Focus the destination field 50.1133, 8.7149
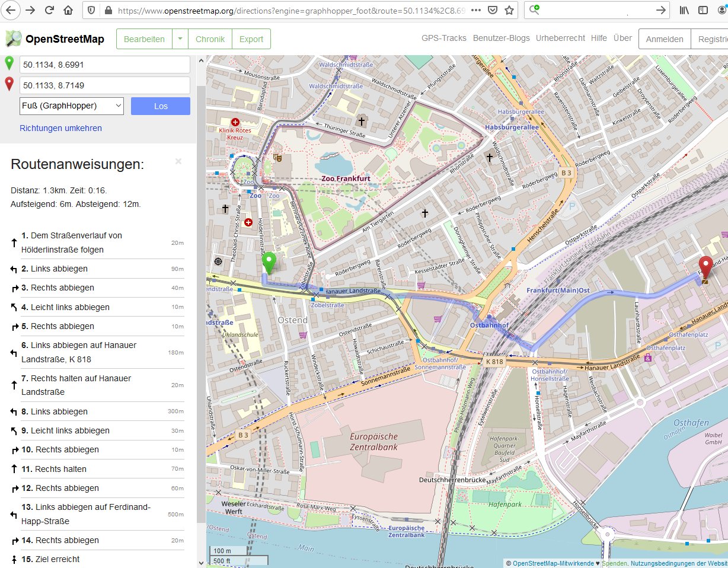Image resolution: width=728 pixels, height=568 pixels. 105,85
